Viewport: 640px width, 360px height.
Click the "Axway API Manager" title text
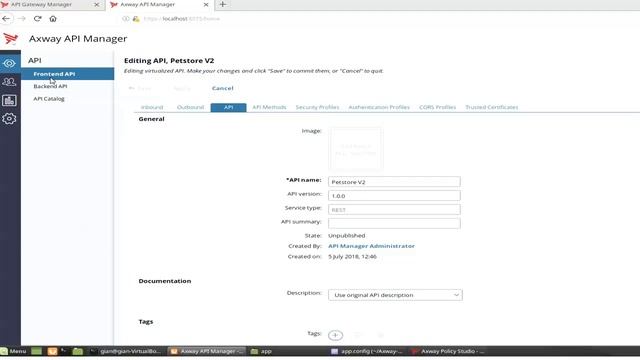click(x=78, y=38)
